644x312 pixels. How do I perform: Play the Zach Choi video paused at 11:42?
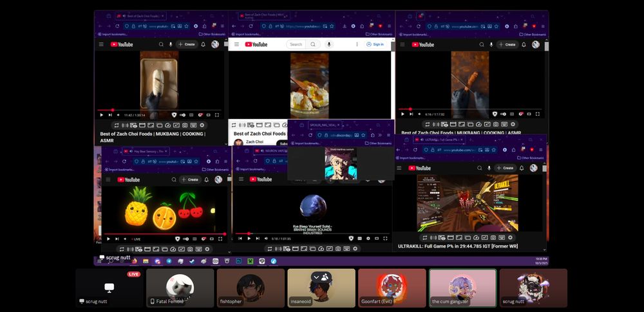pos(102,115)
